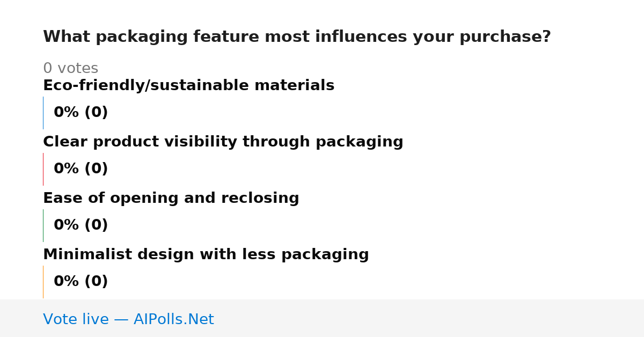
Task: Open the Vote live — AIPolls.Net link
Action: tap(128, 319)
